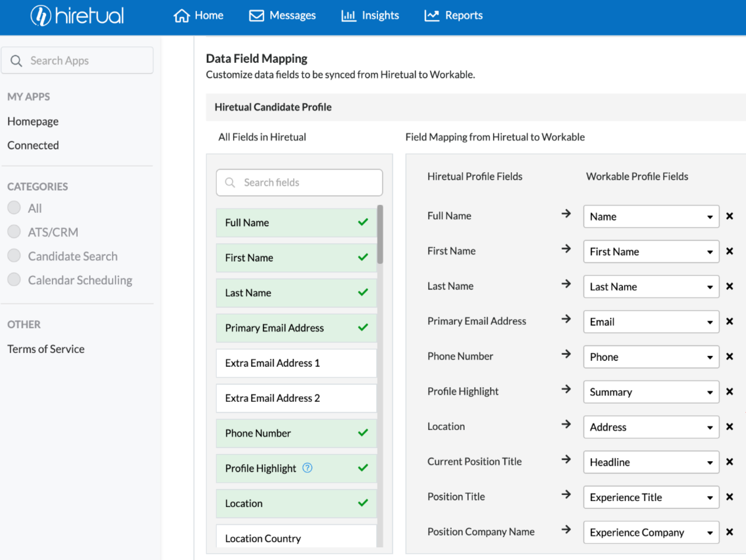Image resolution: width=746 pixels, height=560 pixels.
Task: Open the Messages tab
Action: click(x=282, y=16)
